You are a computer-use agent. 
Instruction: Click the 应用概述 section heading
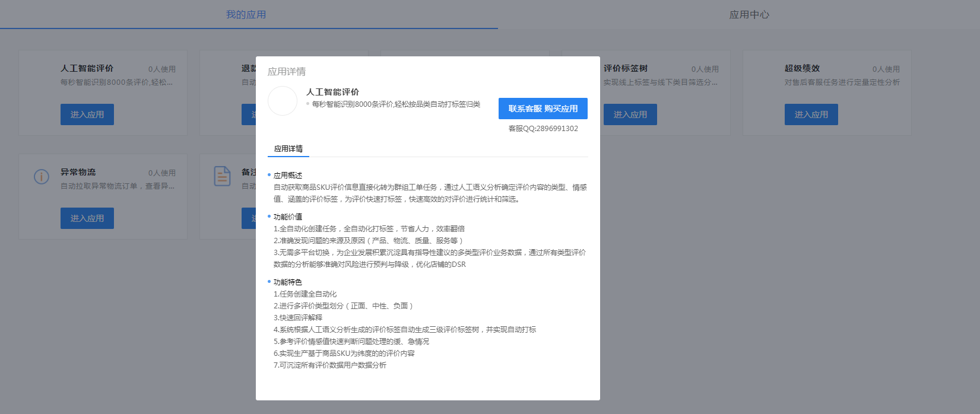[x=288, y=176]
